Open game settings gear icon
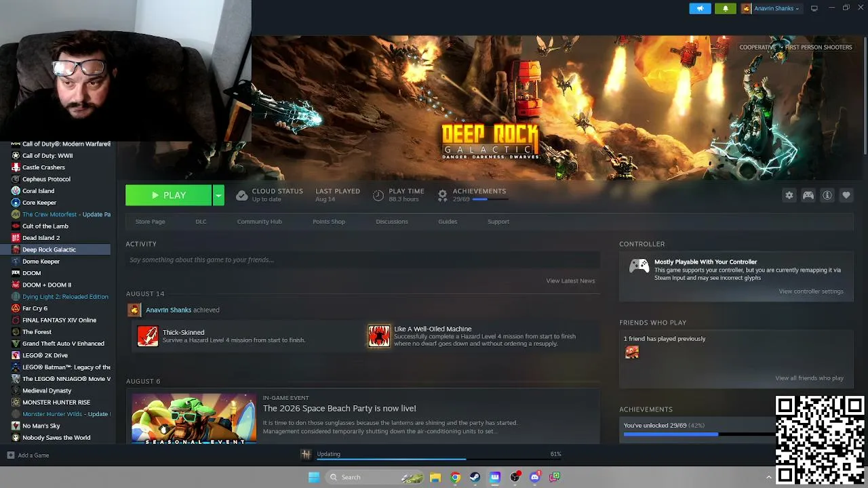Image resolution: width=868 pixels, height=488 pixels. coord(789,195)
